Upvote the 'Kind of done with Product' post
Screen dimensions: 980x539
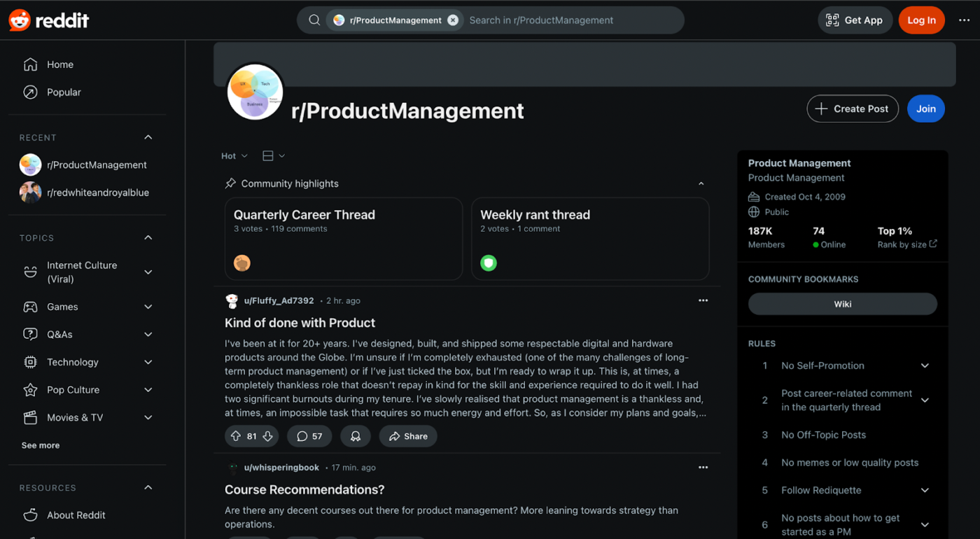pyautogui.click(x=236, y=436)
